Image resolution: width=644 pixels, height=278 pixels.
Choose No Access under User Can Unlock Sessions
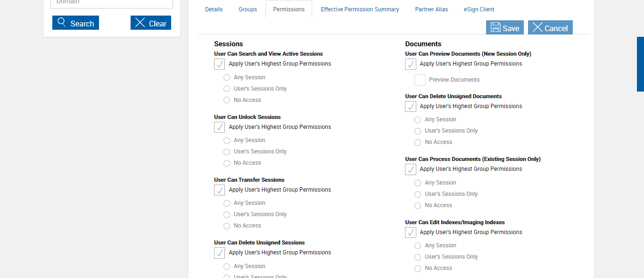point(227,163)
